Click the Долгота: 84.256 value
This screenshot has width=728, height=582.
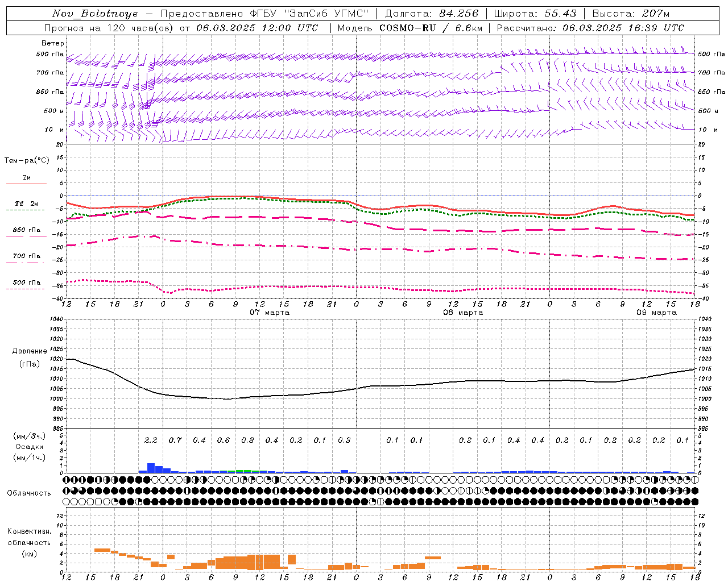point(432,14)
